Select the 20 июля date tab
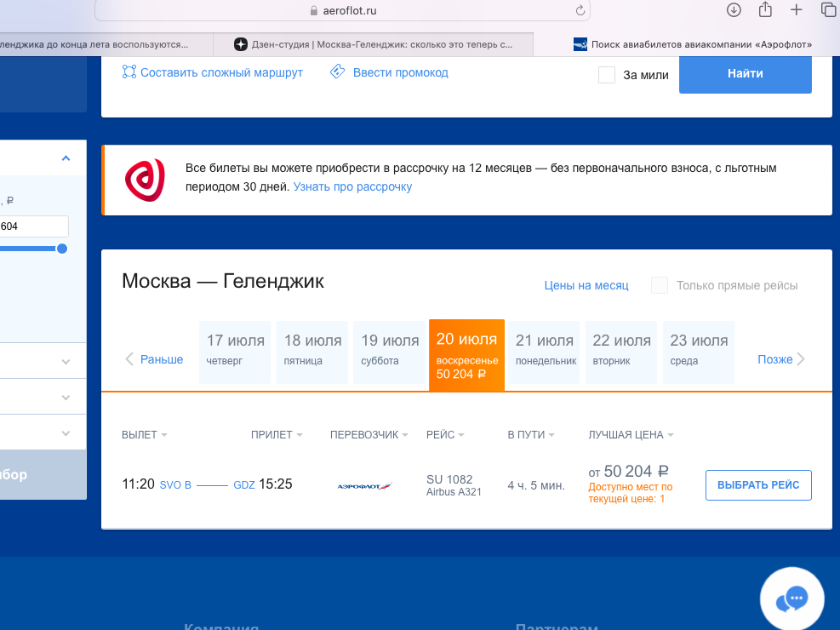The image size is (840, 630). (x=466, y=355)
